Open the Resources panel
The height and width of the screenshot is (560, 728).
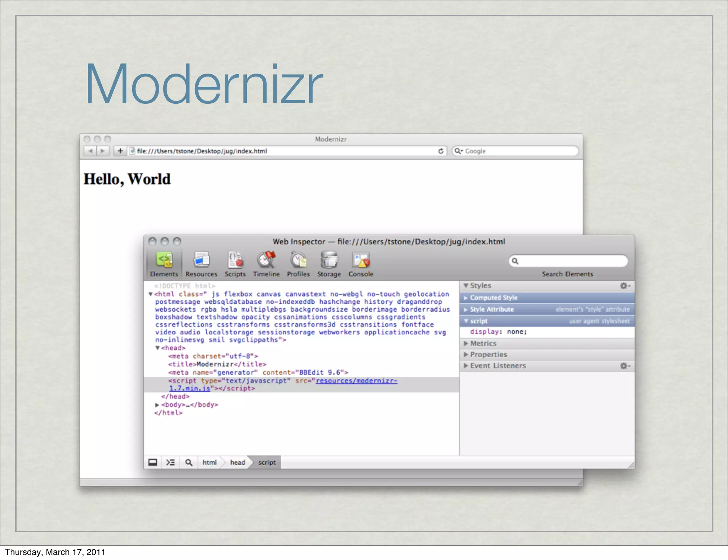click(x=201, y=264)
